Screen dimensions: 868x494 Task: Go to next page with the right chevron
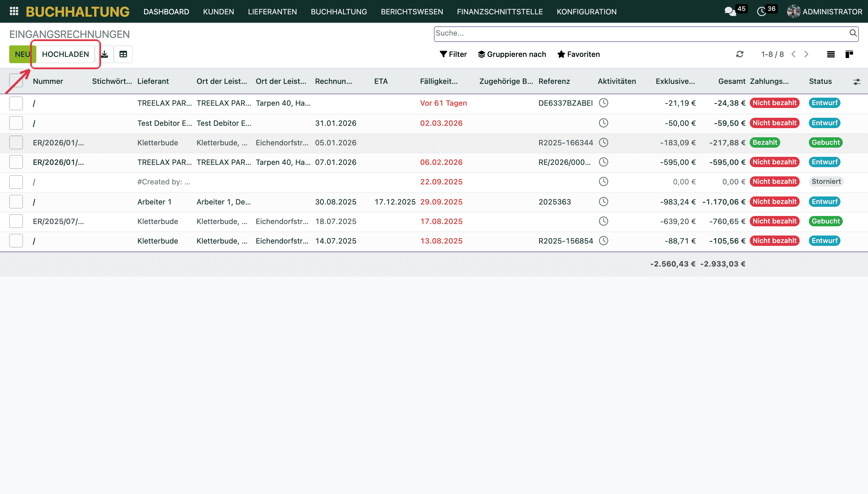(x=807, y=54)
